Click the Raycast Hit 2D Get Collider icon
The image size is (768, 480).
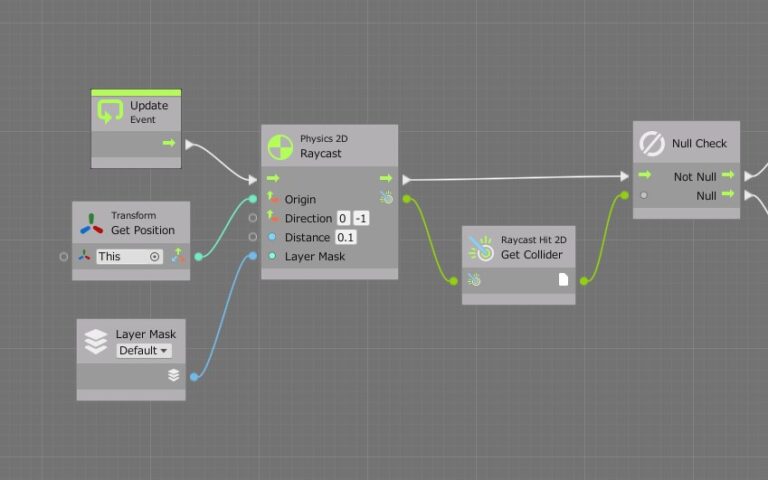coord(482,247)
